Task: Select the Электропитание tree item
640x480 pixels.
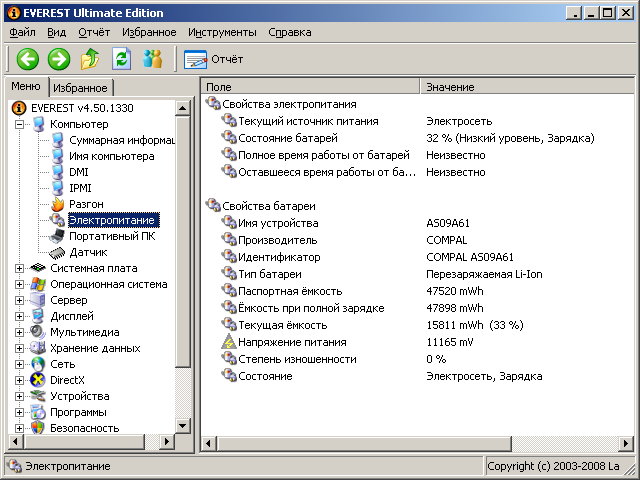Action: pos(113,220)
